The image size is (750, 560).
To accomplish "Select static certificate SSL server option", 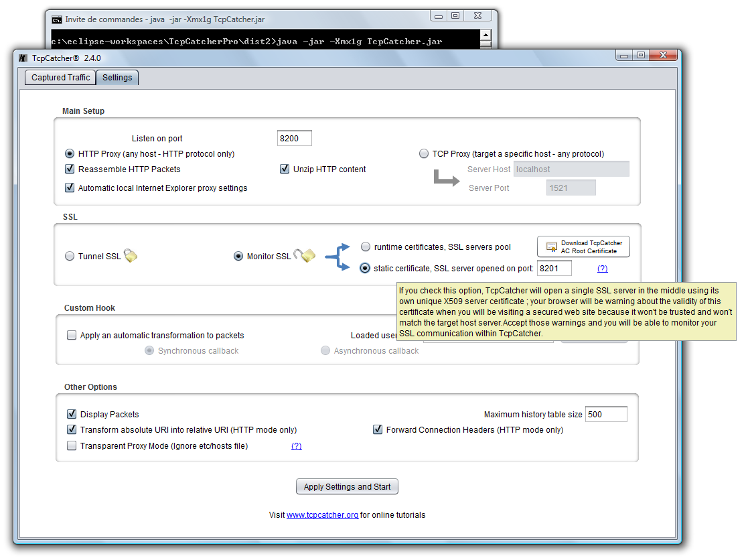I will pyautogui.click(x=365, y=268).
